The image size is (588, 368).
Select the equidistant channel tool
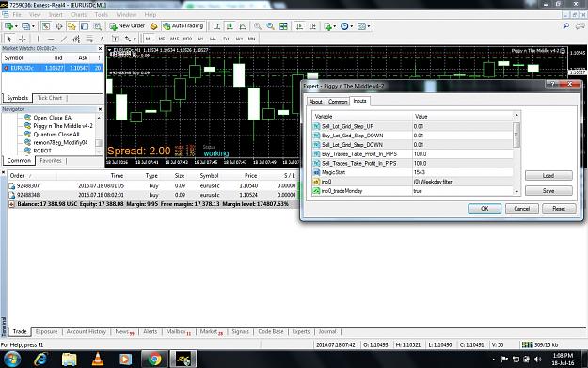click(76, 39)
